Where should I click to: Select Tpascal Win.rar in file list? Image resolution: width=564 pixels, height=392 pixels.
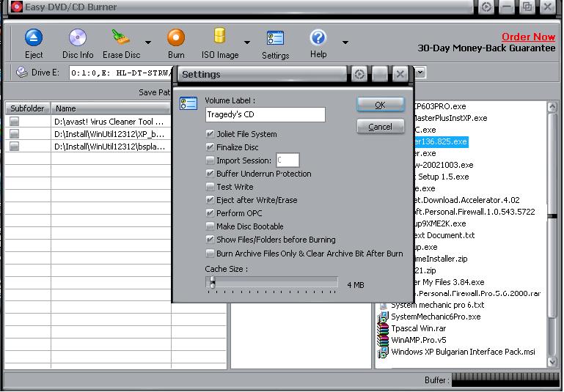pyautogui.click(x=418, y=328)
